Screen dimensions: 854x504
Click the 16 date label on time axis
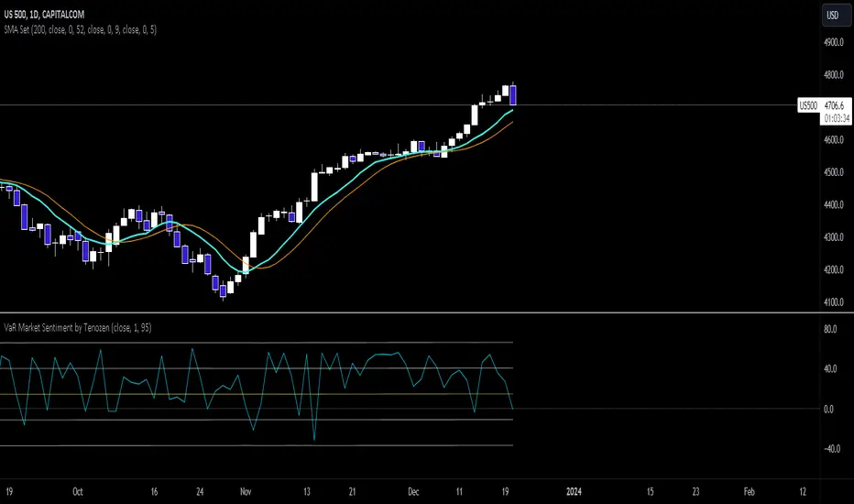154,491
